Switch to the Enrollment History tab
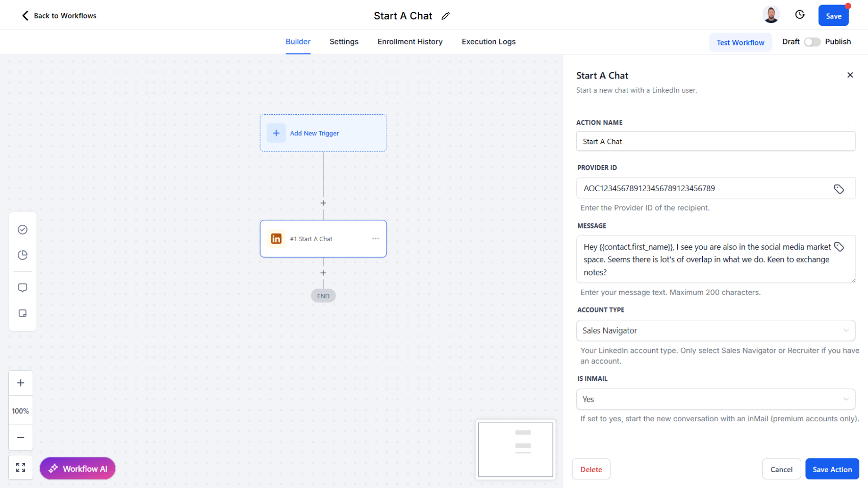 (x=410, y=41)
